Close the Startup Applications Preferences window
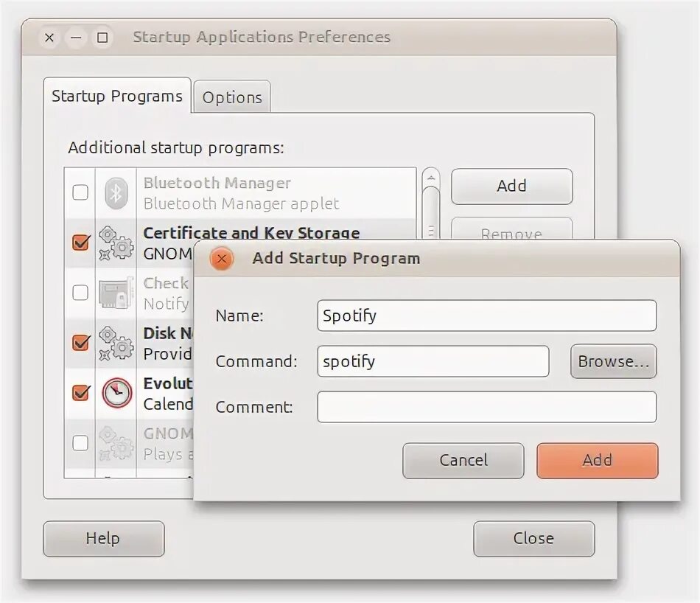The height and width of the screenshot is (603, 700). tap(49, 38)
